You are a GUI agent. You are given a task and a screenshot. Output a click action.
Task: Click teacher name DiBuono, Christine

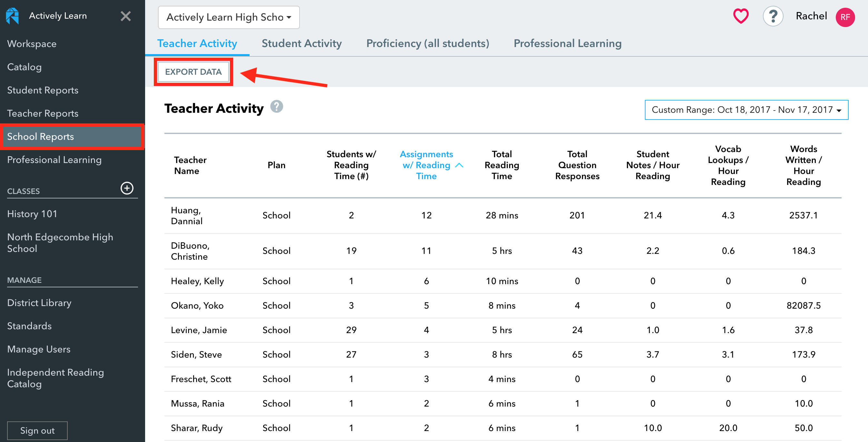tap(190, 251)
